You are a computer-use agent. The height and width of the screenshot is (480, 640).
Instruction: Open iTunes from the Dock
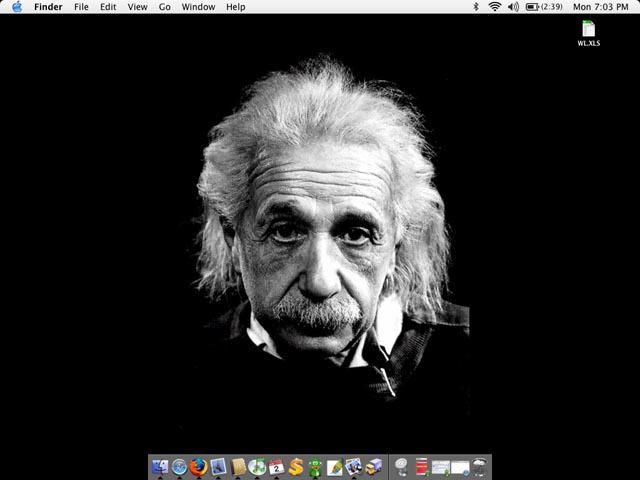pyautogui.click(x=257, y=467)
